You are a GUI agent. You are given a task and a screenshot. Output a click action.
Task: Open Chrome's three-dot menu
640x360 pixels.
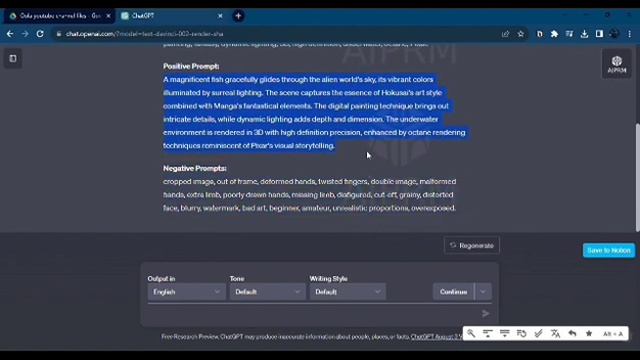(x=629, y=34)
